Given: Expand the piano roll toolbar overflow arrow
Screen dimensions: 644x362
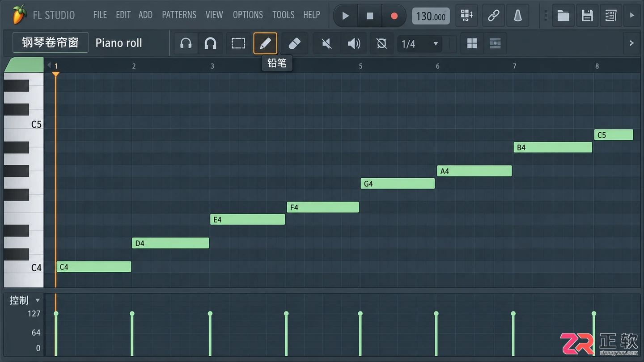Looking at the screenshot, I should (631, 43).
